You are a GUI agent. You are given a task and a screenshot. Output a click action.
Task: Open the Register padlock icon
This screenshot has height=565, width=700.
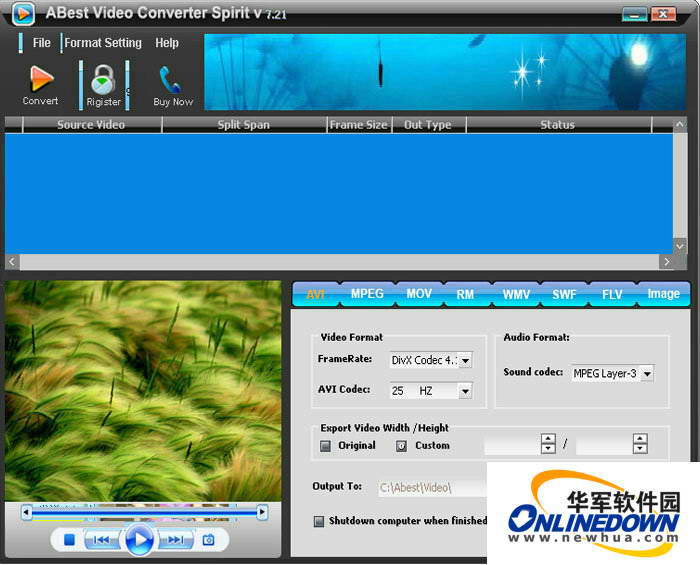(x=104, y=79)
